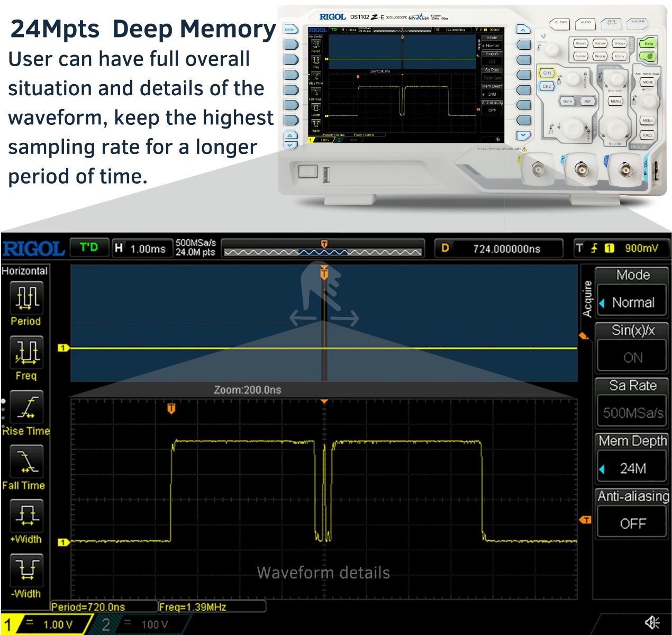The width and height of the screenshot is (672, 635).
Task: Click the Freq=1.39MHz result
Action: 193,607
